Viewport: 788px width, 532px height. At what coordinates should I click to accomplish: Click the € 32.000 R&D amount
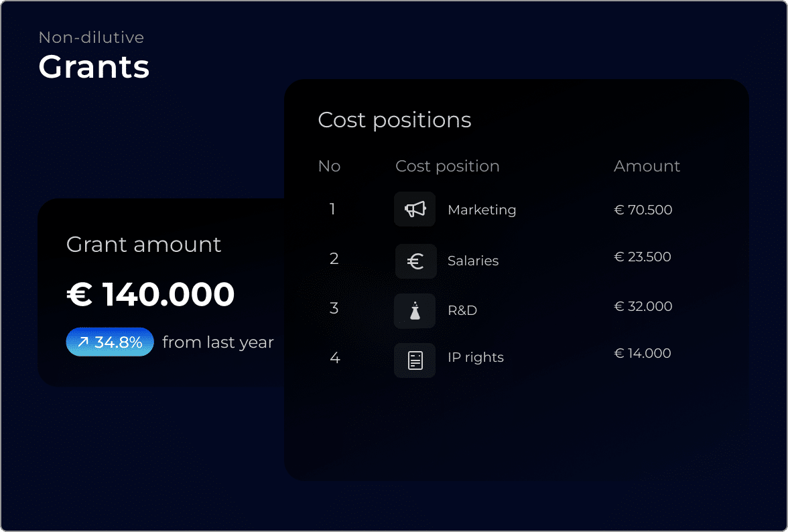[x=643, y=306]
